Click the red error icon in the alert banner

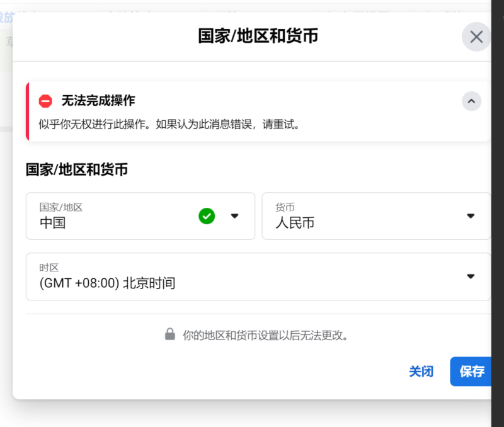point(44,100)
